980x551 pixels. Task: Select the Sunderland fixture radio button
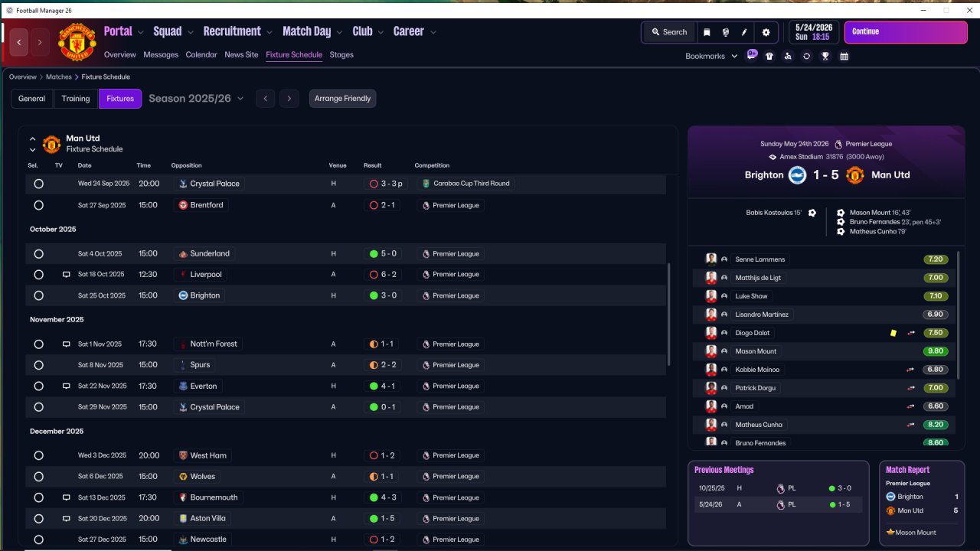point(38,253)
